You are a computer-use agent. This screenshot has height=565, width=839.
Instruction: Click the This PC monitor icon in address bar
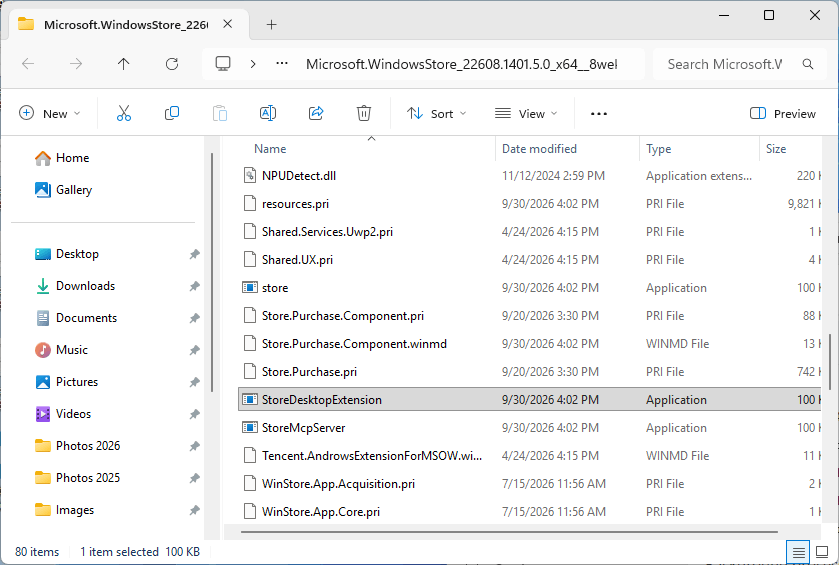223,64
